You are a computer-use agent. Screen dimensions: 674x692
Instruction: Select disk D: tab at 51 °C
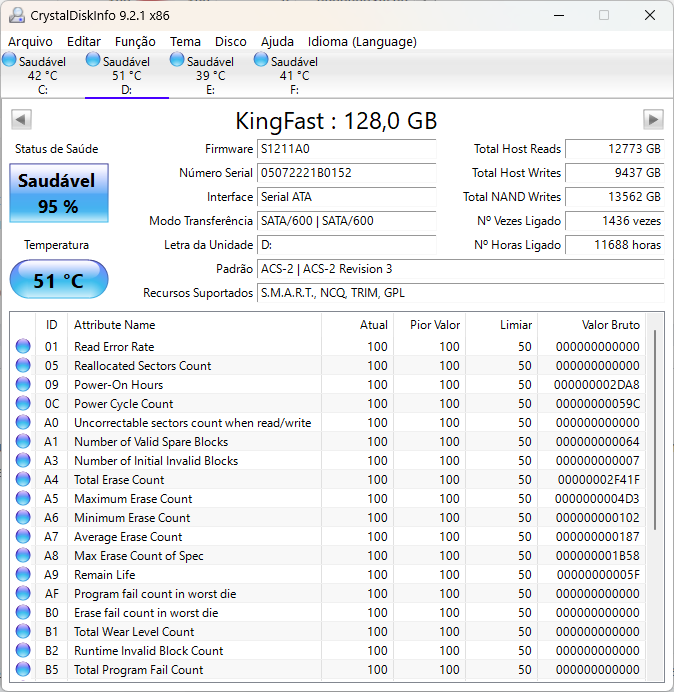click(x=127, y=75)
